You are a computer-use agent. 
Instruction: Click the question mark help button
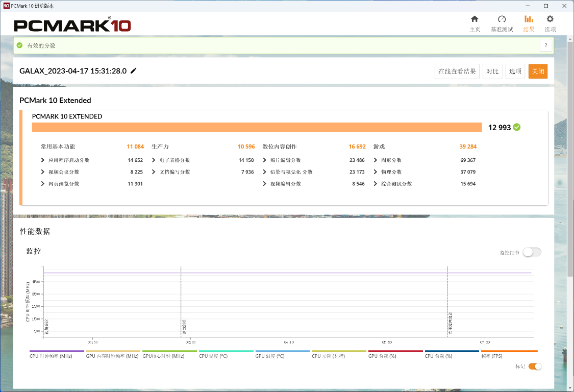pos(546,45)
